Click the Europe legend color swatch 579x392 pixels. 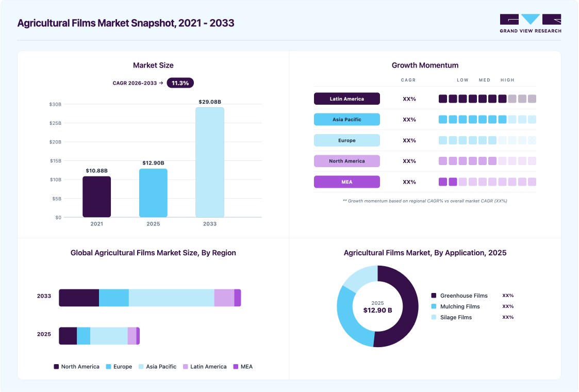point(109,367)
